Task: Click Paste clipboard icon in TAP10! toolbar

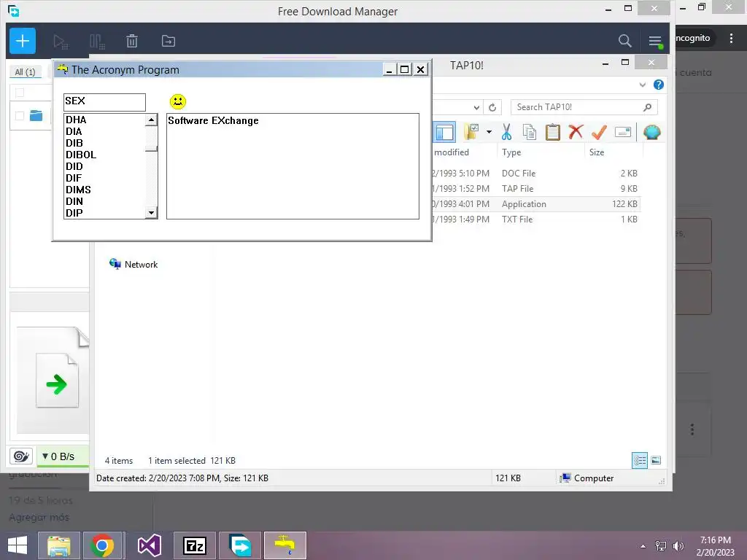Action: [553, 132]
